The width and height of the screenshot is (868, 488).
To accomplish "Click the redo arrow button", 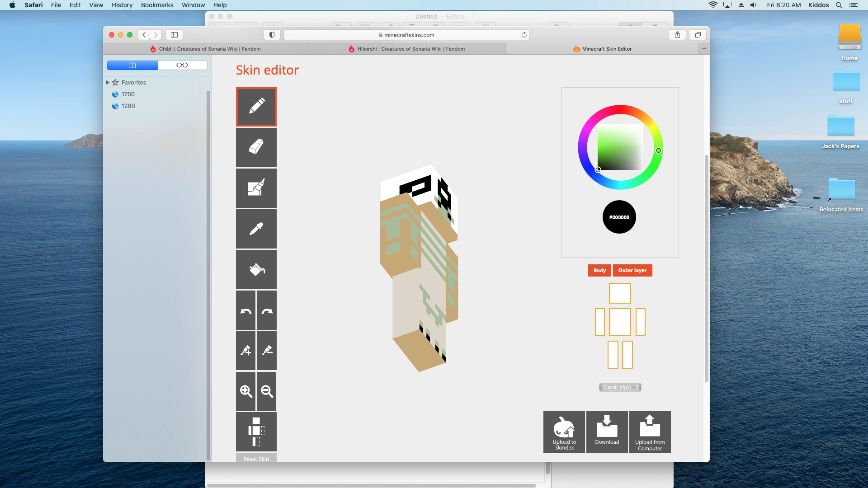I will [267, 310].
